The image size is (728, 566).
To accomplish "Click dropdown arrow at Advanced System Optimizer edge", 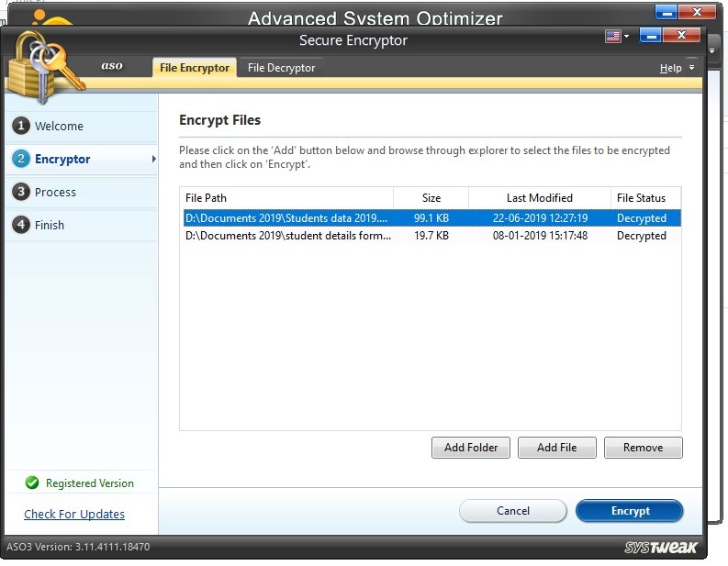I will (711, 50).
